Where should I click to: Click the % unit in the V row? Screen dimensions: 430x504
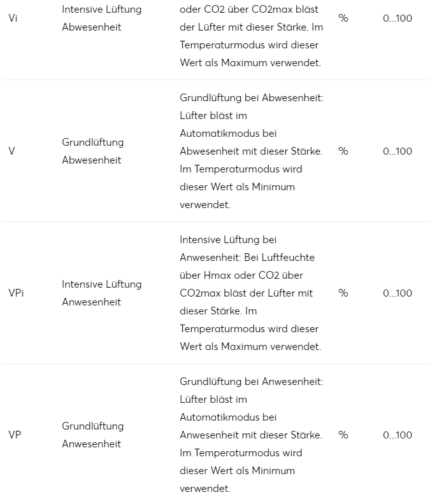(343, 151)
